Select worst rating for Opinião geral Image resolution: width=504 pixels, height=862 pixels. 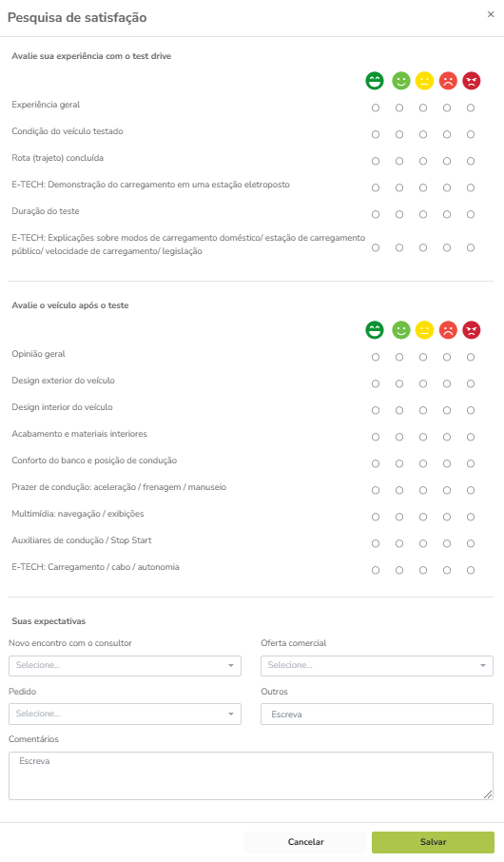471,358
